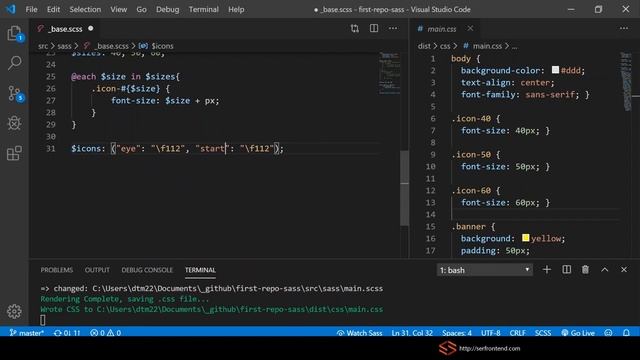
Task: Click the _base.scss minimap preview
Action: (x=389, y=73)
